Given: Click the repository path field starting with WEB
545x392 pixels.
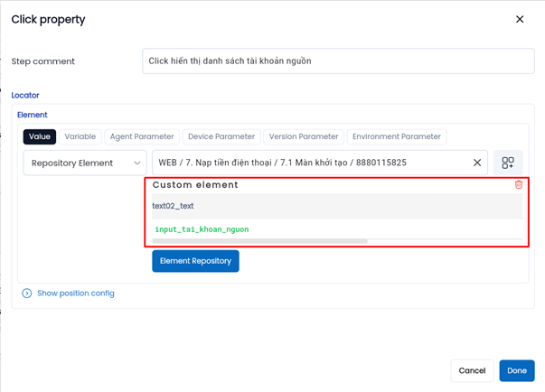Looking at the screenshot, I should pyautogui.click(x=307, y=163).
